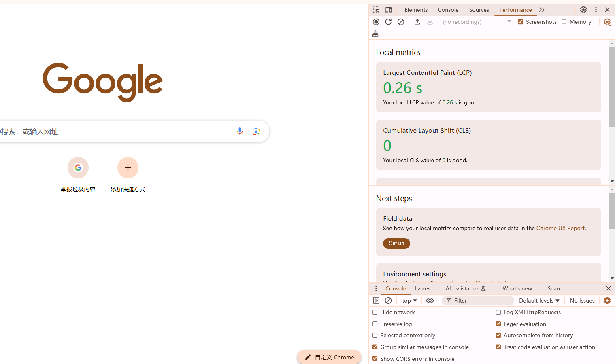Select the Console drawer tab

coord(396,288)
